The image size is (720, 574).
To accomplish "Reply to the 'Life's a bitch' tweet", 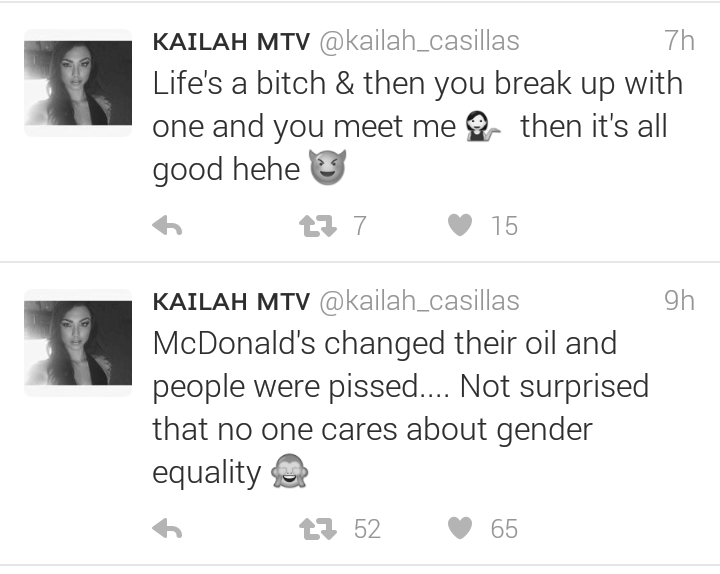I will point(167,226).
